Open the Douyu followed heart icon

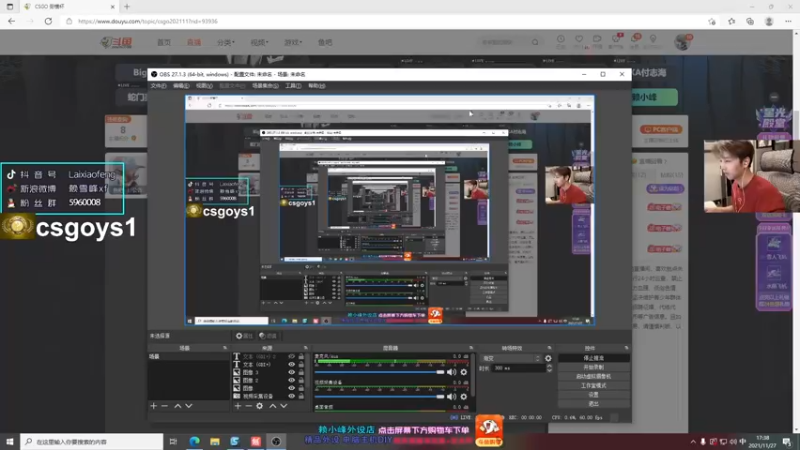tap(579, 41)
